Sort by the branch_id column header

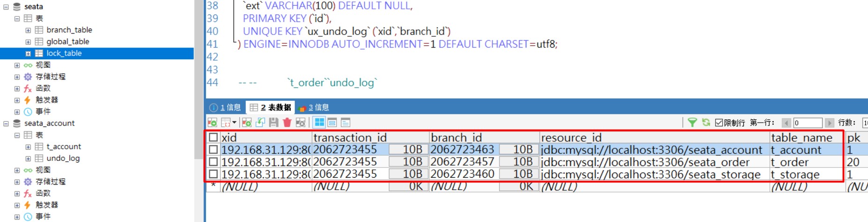(x=484, y=138)
